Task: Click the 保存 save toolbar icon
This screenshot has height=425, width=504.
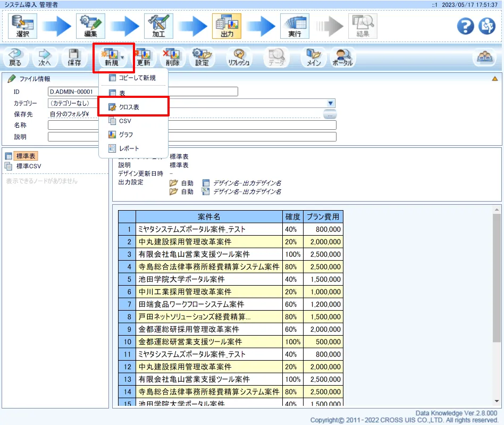Action: [74, 57]
